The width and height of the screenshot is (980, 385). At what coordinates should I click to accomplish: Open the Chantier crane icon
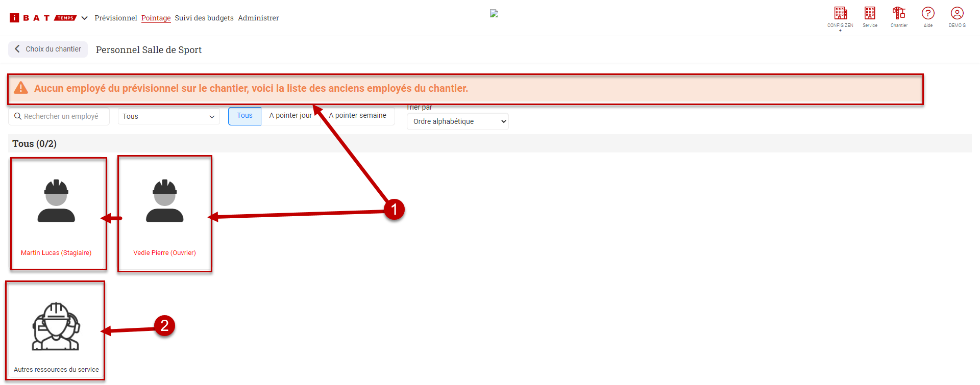click(x=899, y=13)
